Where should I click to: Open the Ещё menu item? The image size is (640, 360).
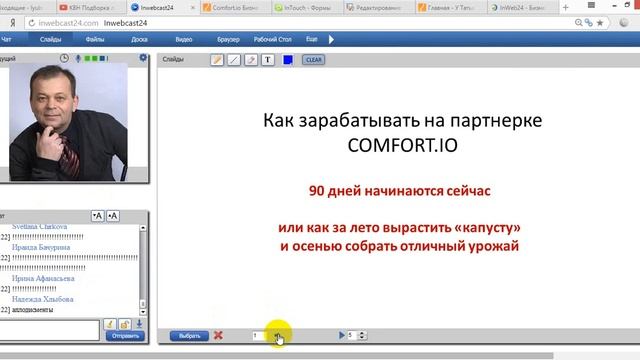click(x=311, y=39)
